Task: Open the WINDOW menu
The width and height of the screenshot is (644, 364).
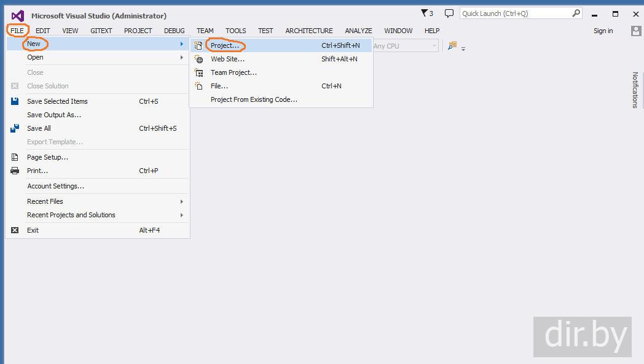Action: 398,31
